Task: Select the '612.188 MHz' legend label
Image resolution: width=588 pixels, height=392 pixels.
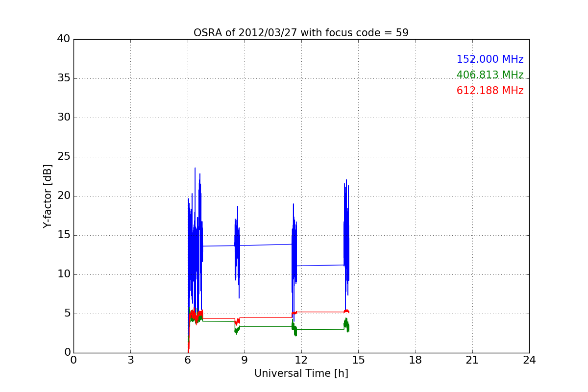Action: 490,91
